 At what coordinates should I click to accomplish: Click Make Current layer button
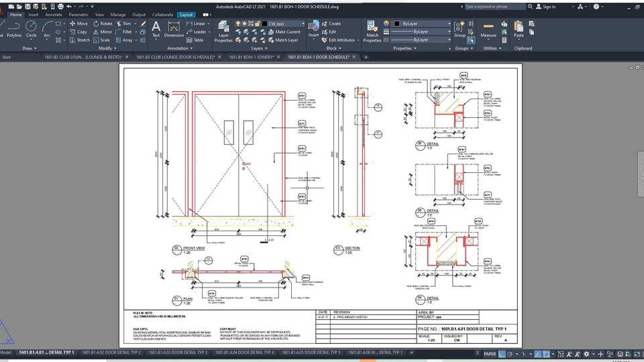[284, 32]
